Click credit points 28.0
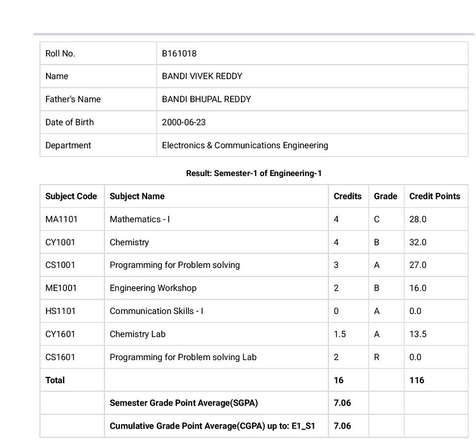The height and width of the screenshot is (448, 476). coord(417,219)
